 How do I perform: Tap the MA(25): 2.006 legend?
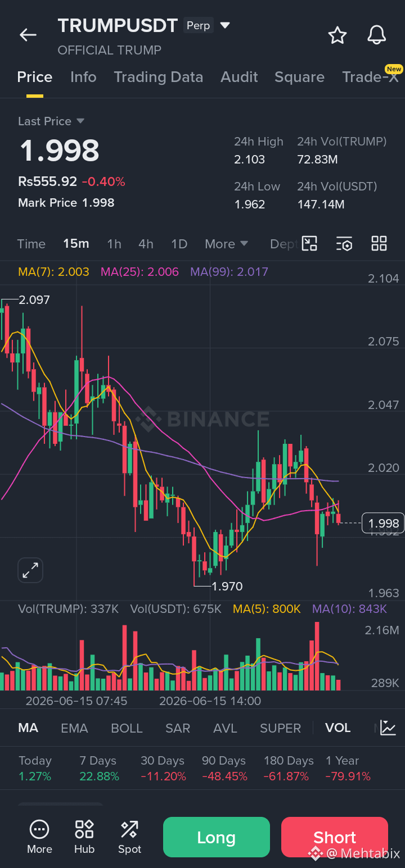[x=139, y=272]
